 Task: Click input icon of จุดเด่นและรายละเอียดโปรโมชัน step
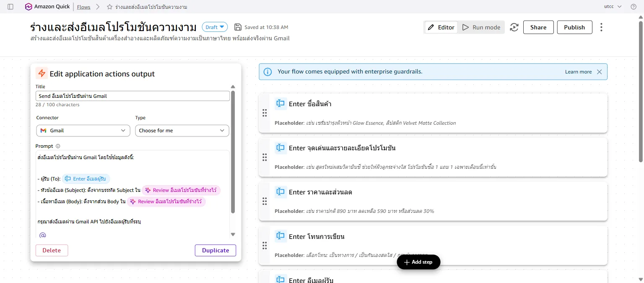tap(280, 148)
